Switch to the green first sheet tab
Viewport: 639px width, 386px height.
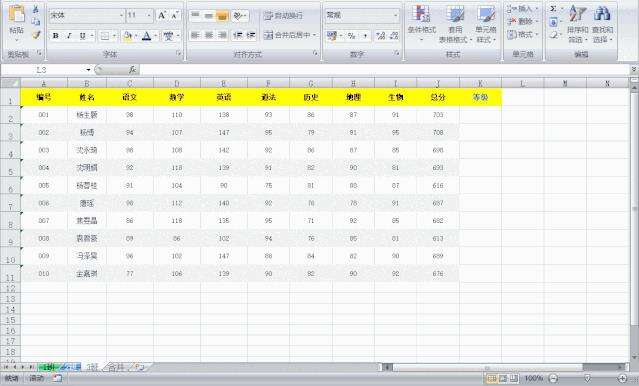click(x=49, y=367)
